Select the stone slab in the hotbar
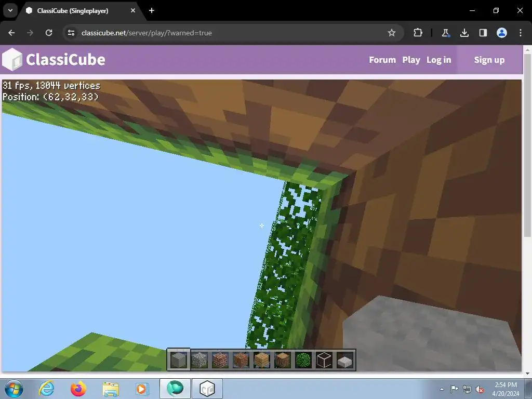Viewport: 532px width, 399px height. pos(345,361)
